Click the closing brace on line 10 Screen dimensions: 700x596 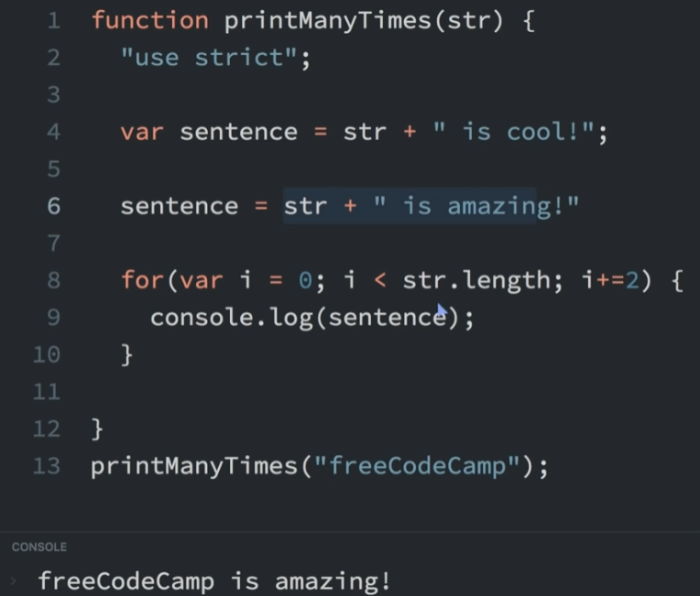(127, 355)
